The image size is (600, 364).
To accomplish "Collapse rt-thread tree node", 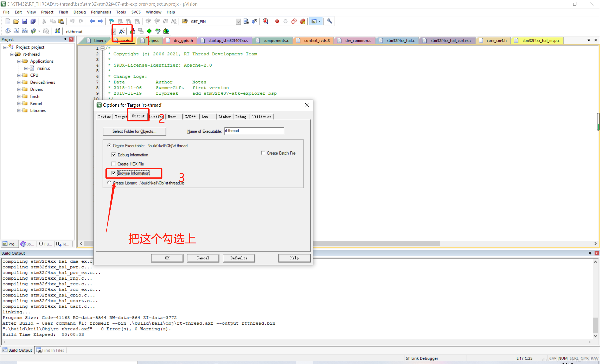I will (12, 54).
